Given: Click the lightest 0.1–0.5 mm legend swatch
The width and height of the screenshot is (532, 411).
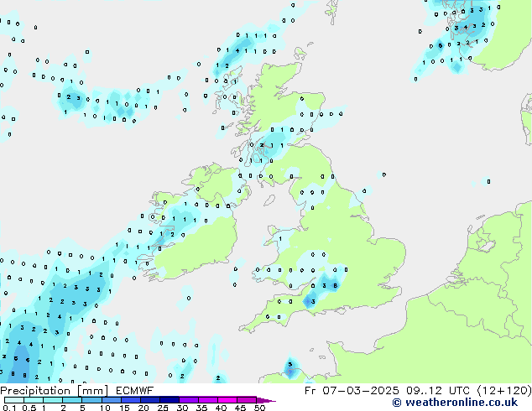Looking at the screenshot, I should click(14, 400).
